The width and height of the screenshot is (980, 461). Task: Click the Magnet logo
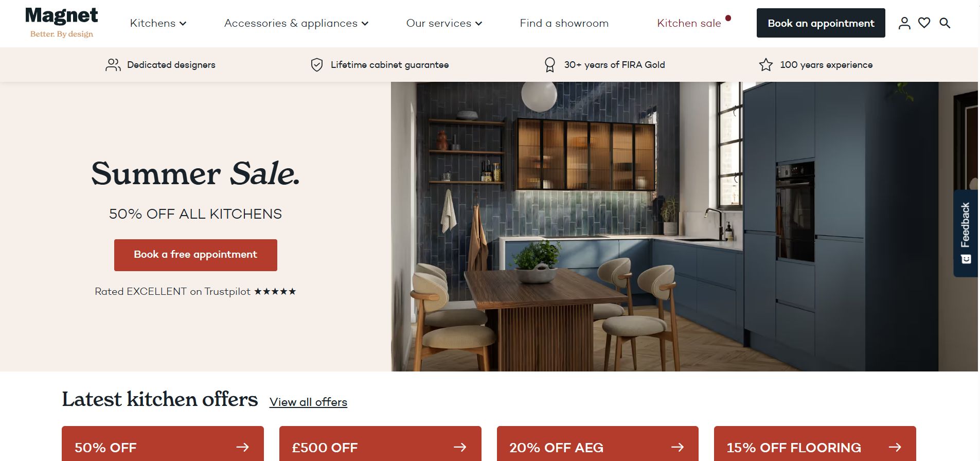tap(62, 23)
